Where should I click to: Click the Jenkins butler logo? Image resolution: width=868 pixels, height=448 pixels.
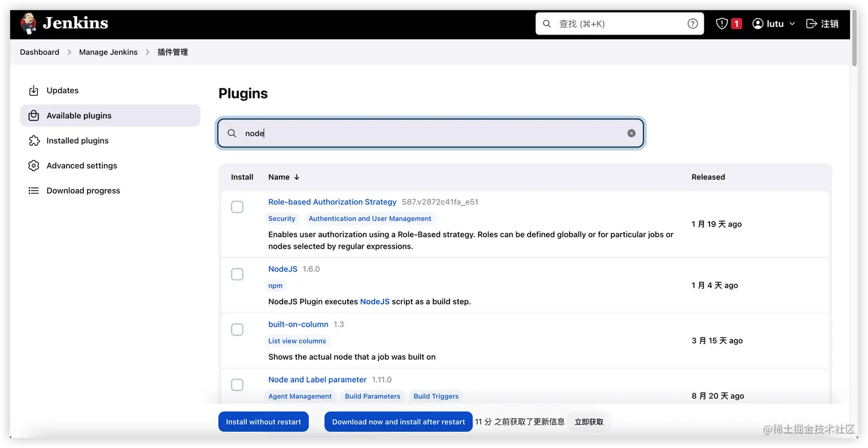click(29, 23)
